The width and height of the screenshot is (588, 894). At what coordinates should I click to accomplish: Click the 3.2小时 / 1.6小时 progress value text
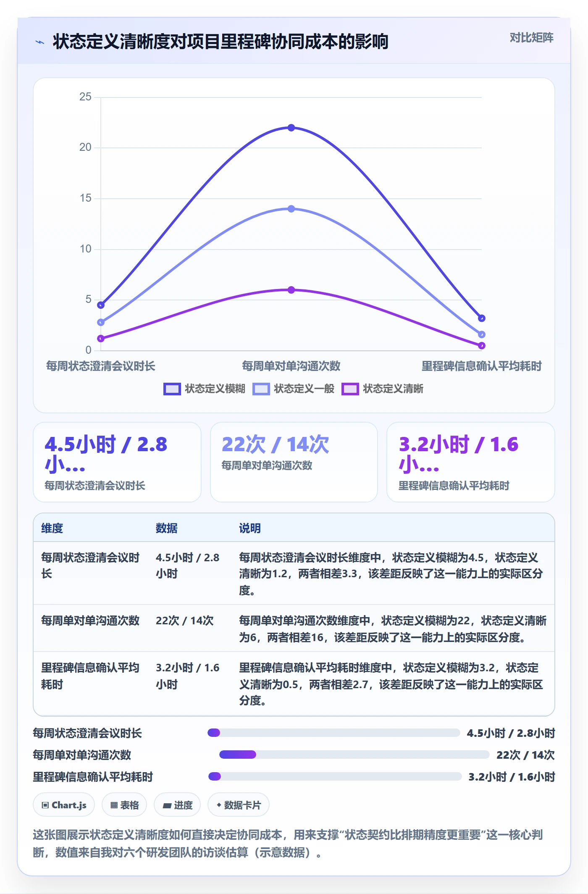[x=512, y=777]
